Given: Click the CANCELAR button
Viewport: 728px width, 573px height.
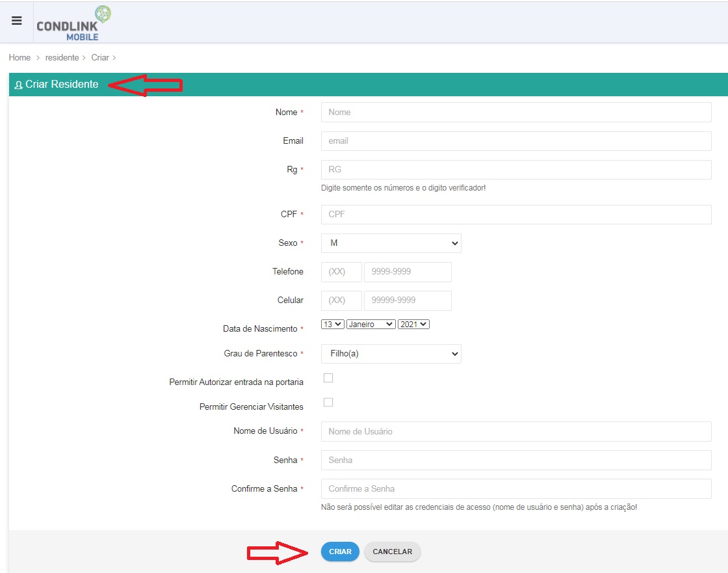Looking at the screenshot, I should click(393, 552).
